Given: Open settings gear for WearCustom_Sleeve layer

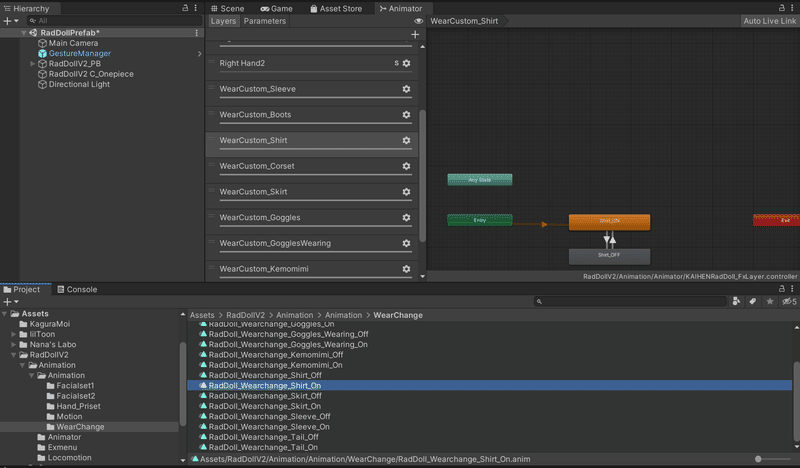Looking at the screenshot, I should coord(406,89).
